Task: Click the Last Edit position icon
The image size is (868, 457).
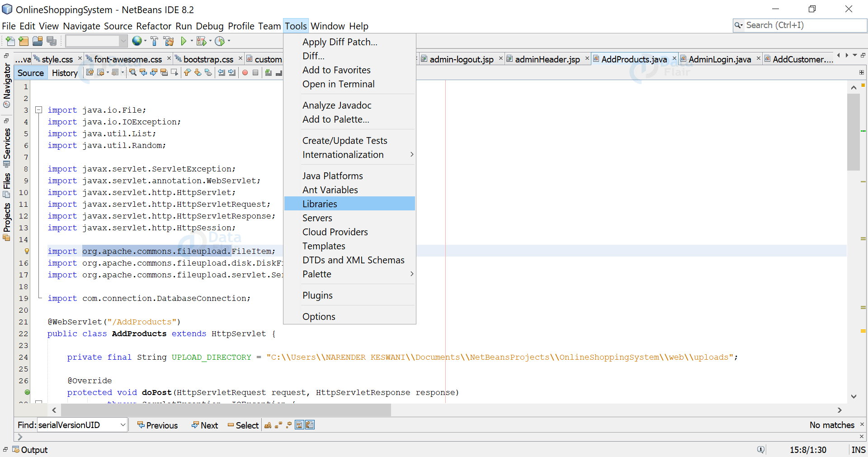Action: (x=90, y=72)
